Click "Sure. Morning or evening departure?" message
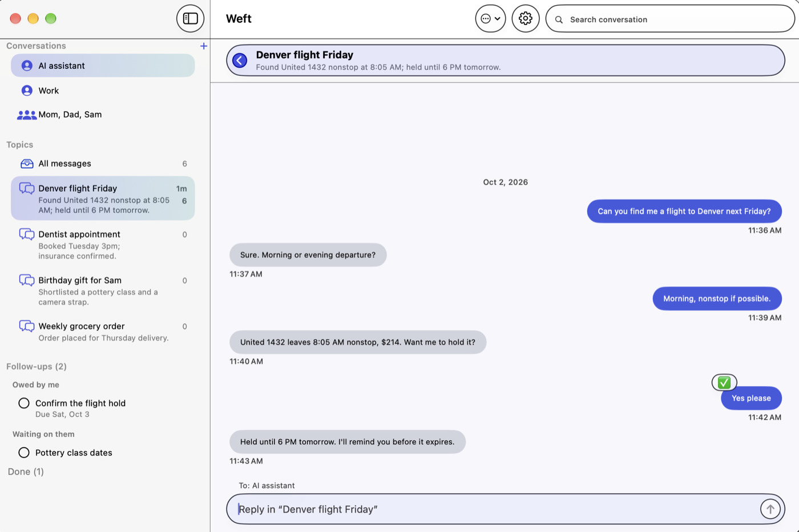 tap(308, 255)
